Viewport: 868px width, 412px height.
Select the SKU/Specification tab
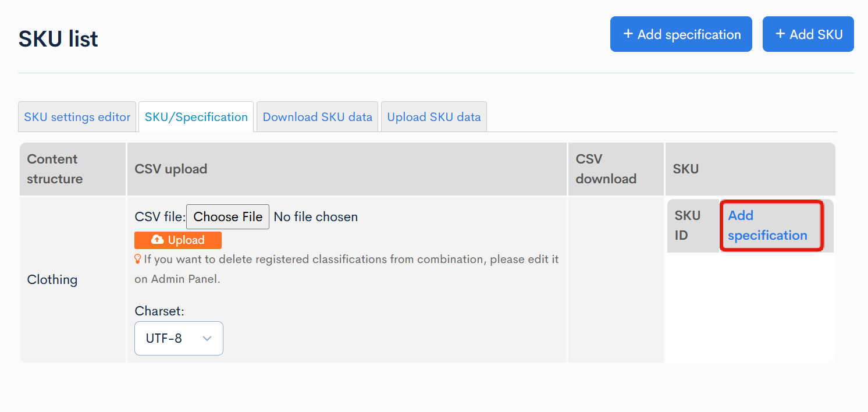pyautogui.click(x=196, y=117)
